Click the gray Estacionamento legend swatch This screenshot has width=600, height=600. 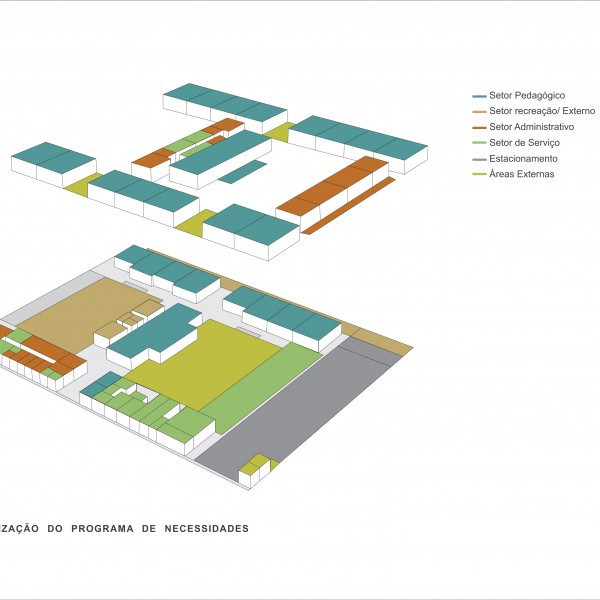pyautogui.click(x=479, y=159)
